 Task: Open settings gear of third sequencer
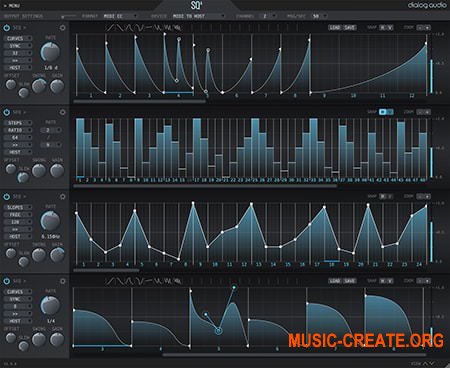pos(62,197)
